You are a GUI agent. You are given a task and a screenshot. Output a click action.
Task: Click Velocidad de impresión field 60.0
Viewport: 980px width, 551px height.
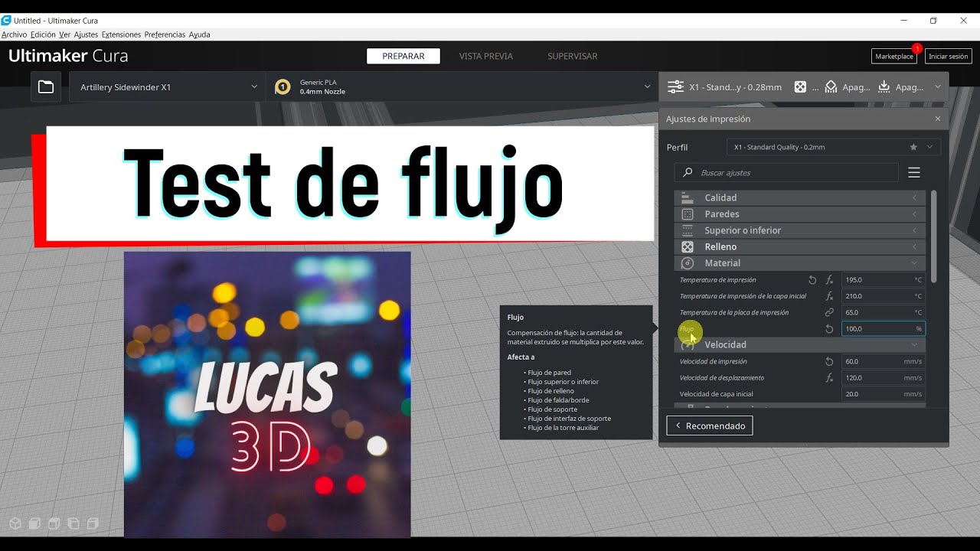tap(884, 361)
